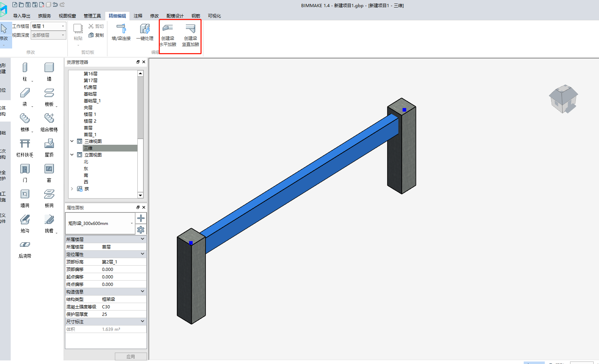599x364 pixels.
Task: Open the 可视化 ribbon tab
Action: tap(214, 16)
